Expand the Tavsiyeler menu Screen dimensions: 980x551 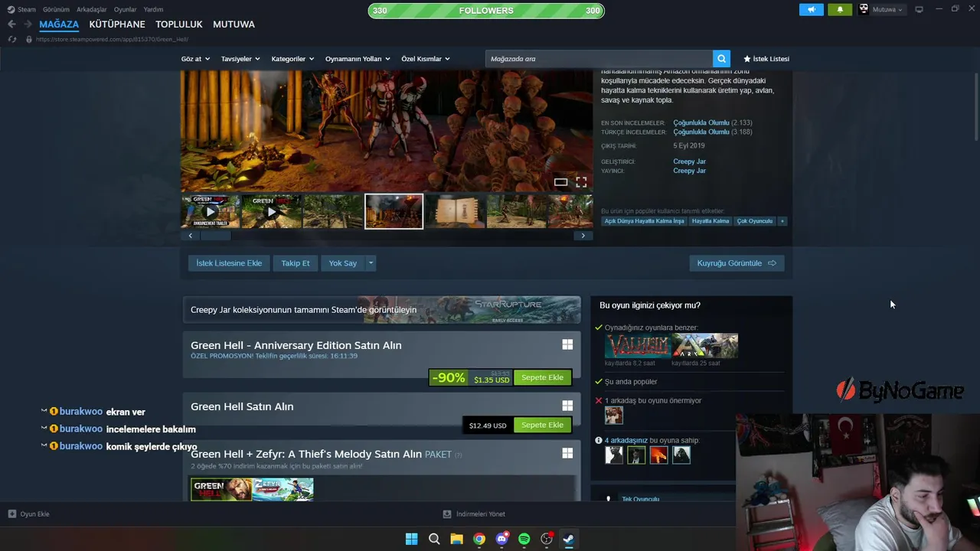coord(240,59)
